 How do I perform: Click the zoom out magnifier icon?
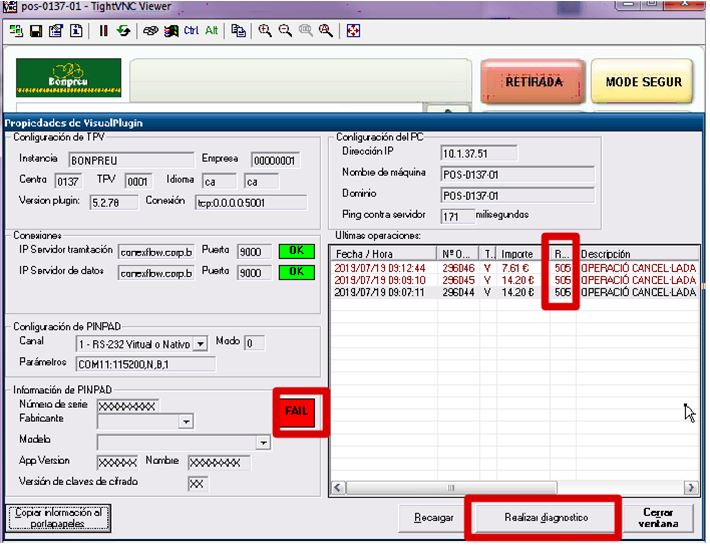[285, 31]
